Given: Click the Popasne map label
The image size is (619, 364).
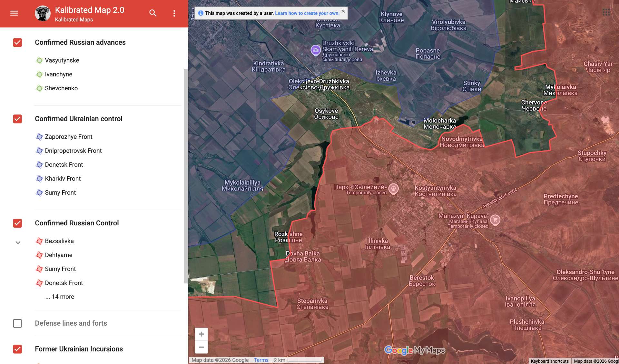Looking at the screenshot, I should pyautogui.click(x=428, y=54).
